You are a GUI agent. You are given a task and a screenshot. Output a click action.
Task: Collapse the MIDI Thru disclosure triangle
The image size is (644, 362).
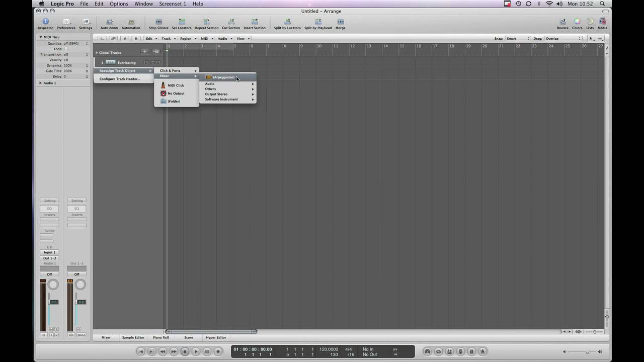click(x=41, y=37)
